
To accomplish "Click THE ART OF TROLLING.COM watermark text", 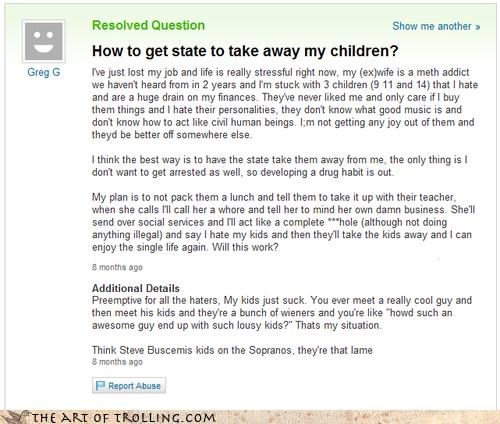I will click(123, 418).
